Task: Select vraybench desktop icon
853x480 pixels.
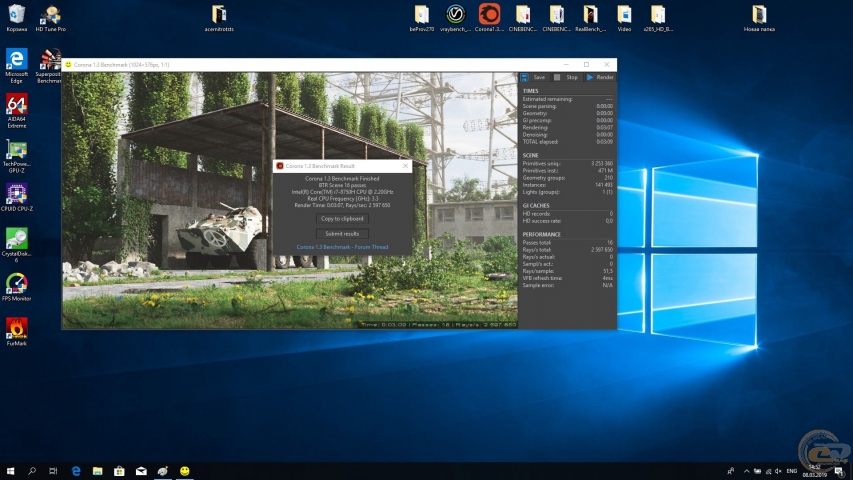Action: 455,18
